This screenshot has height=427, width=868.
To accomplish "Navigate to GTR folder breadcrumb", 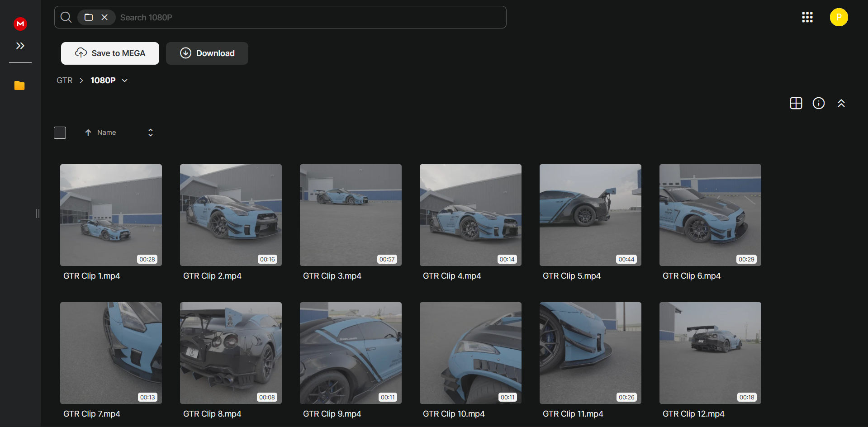I will click(x=65, y=81).
